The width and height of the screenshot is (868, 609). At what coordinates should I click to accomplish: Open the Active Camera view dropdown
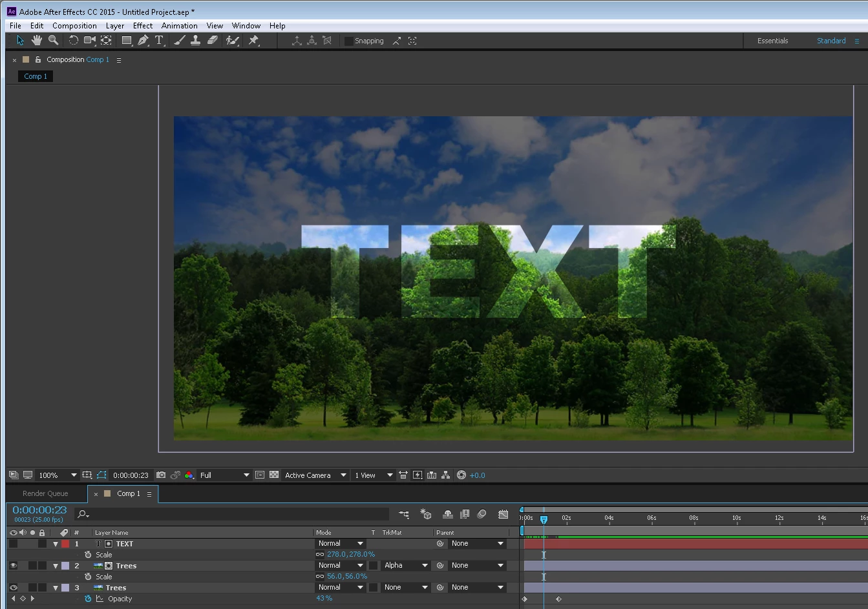tap(315, 475)
